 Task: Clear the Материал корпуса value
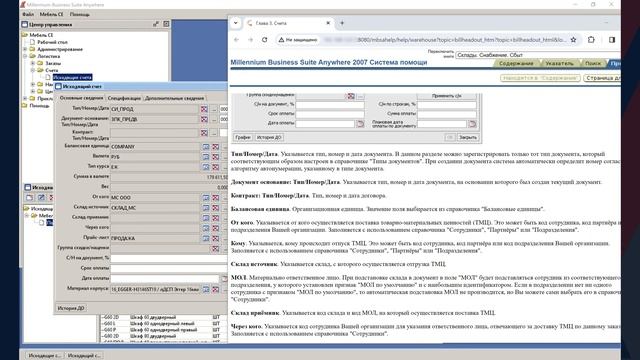[x=215, y=289]
